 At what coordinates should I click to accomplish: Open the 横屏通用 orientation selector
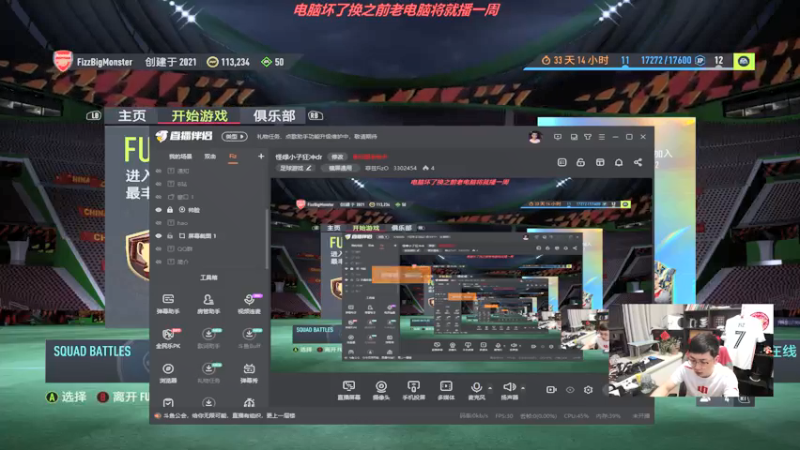pos(340,168)
